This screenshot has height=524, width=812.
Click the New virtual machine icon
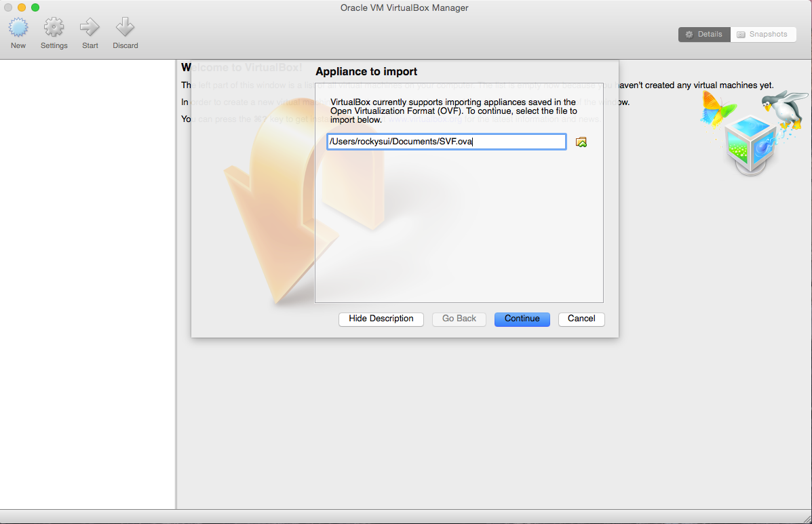pyautogui.click(x=18, y=27)
